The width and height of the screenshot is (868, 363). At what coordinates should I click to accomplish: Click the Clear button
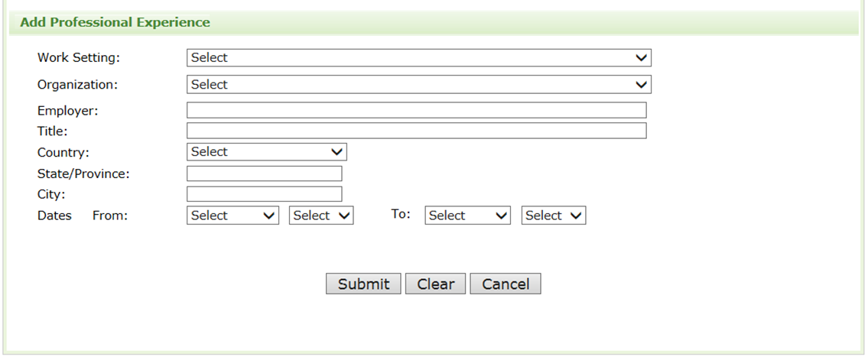(435, 284)
